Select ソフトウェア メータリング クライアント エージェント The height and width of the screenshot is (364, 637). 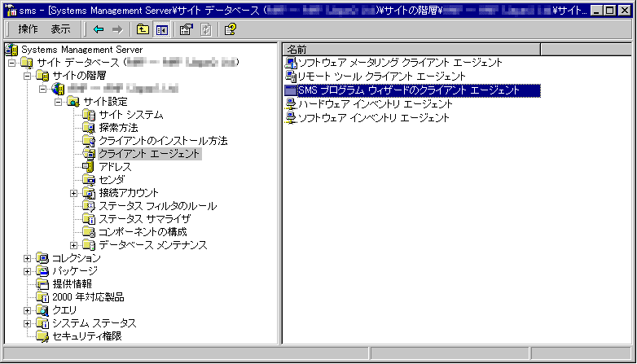click(400, 63)
